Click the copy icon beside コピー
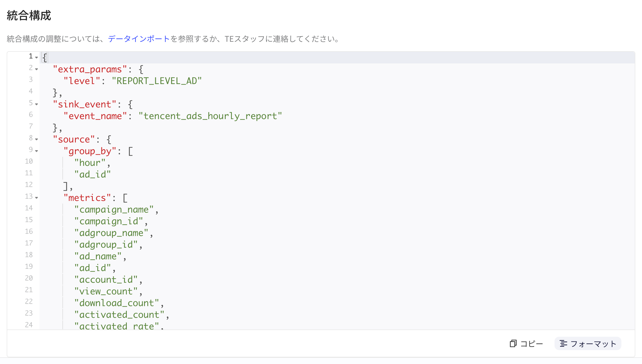The image size is (642, 364). pyautogui.click(x=513, y=344)
